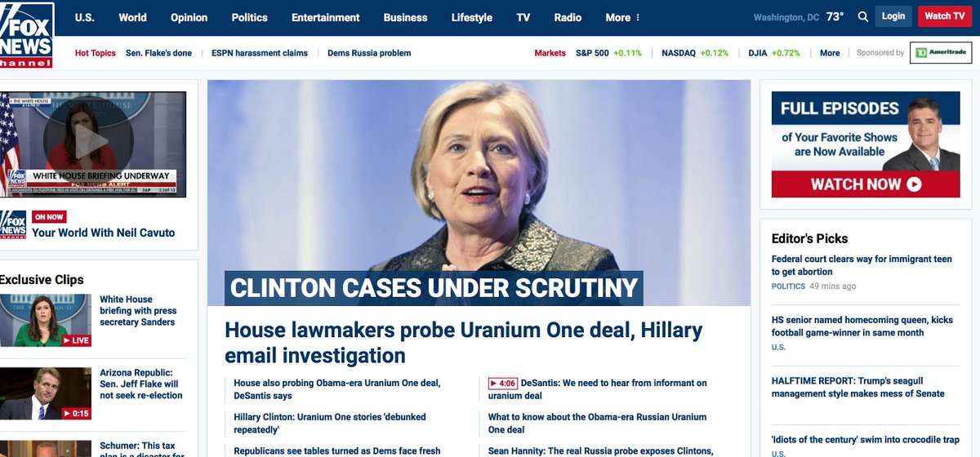
Task: Click the WATCH NOW full episodes banner
Action: [x=866, y=184]
